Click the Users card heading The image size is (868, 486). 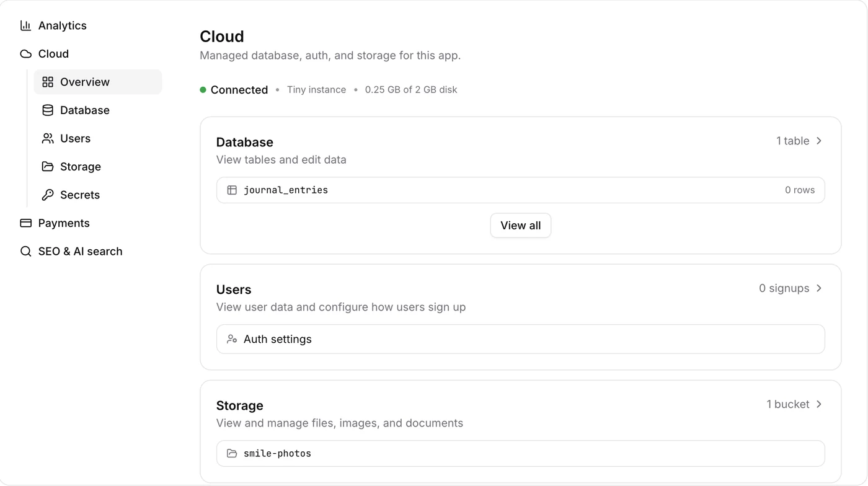[234, 289]
